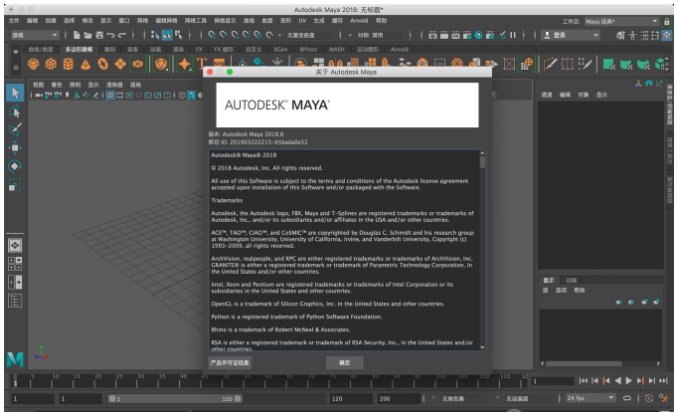This screenshot has height=412, width=678.
Task: Toggle select by hierarchy mode
Action: [155, 35]
